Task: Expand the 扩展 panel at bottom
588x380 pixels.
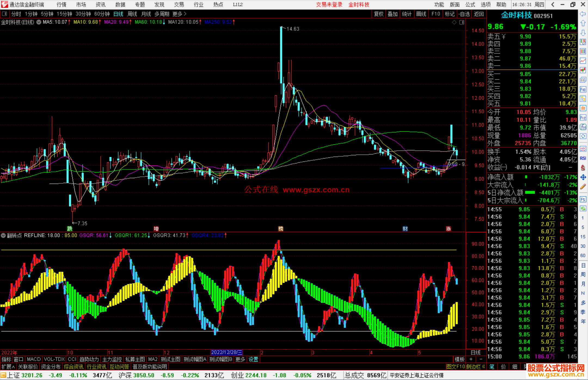Action: click(x=8, y=367)
